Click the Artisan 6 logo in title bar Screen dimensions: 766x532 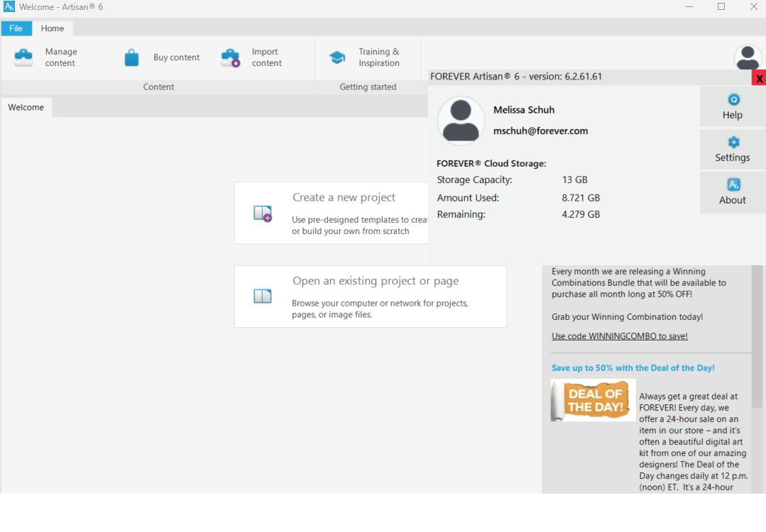coord(9,7)
